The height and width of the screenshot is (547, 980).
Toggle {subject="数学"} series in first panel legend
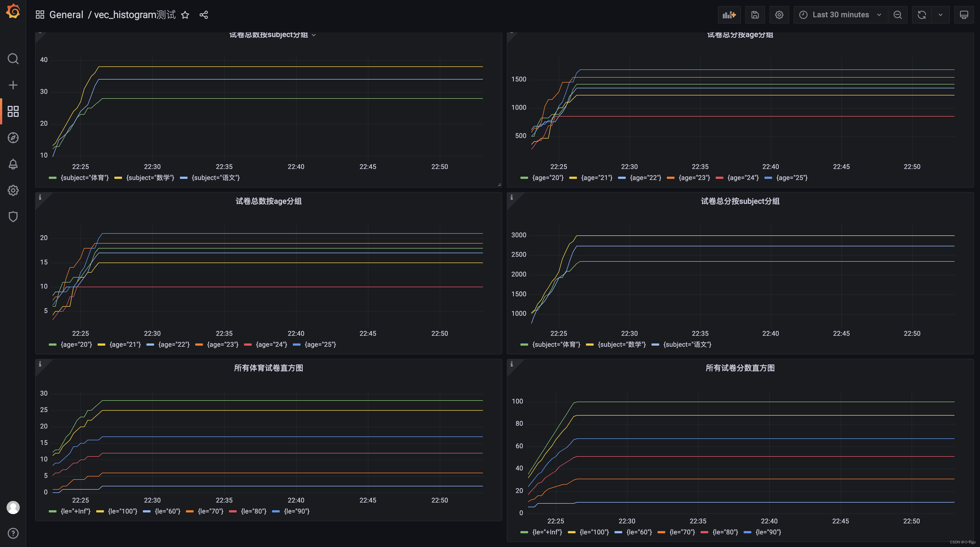tap(150, 178)
